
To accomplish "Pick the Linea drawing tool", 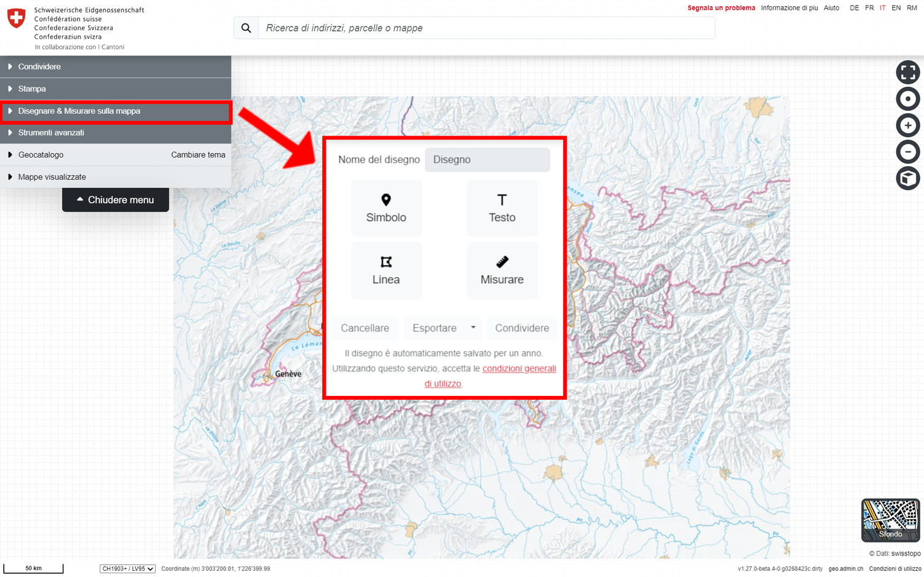I will [x=386, y=270].
